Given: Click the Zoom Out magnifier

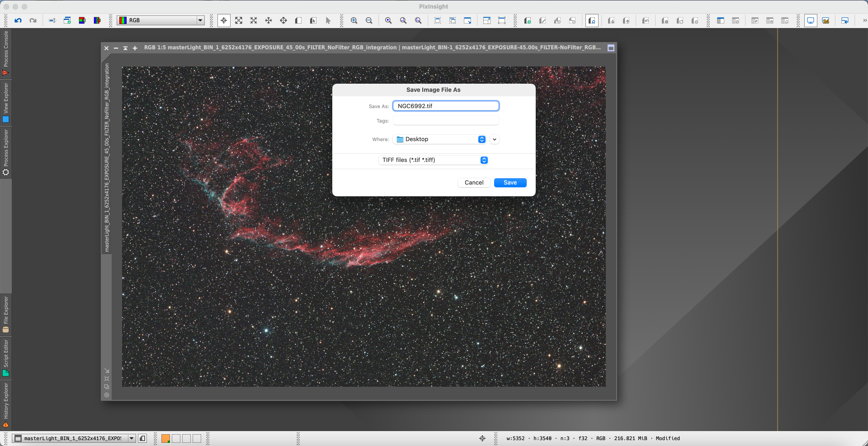Looking at the screenshot, I should [x=369, y=20].
